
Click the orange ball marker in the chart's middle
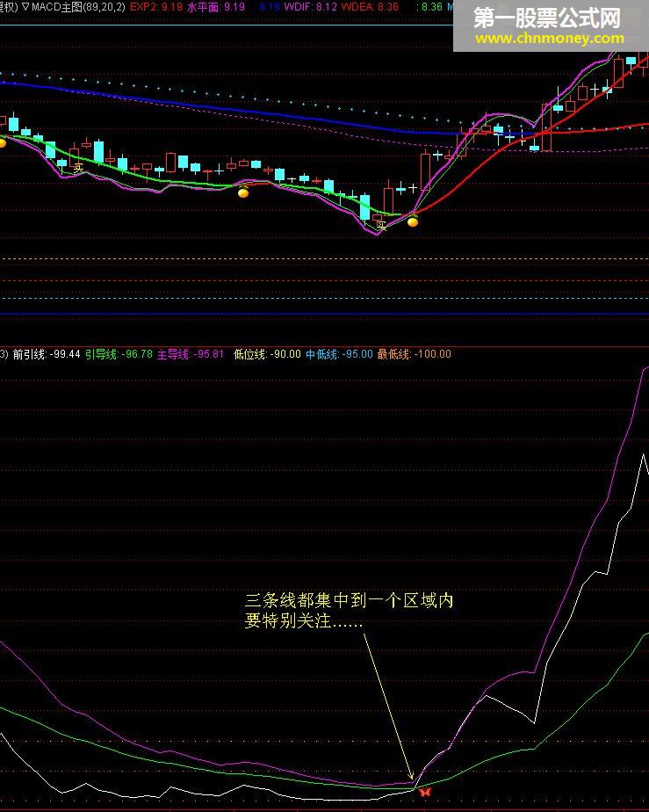(243, 192)
